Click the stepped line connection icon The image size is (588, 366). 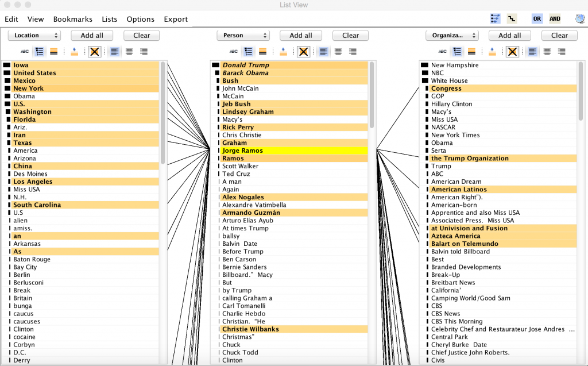pos(512,18)
